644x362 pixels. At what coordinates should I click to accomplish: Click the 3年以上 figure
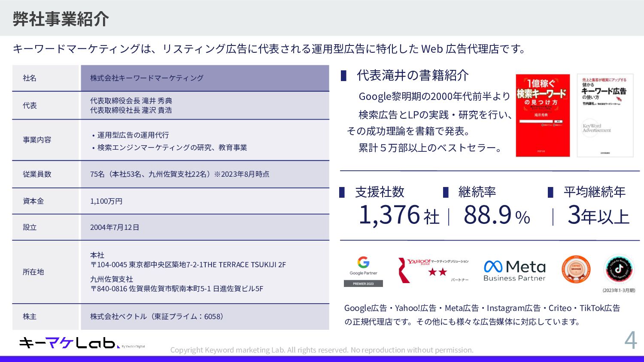598,215
